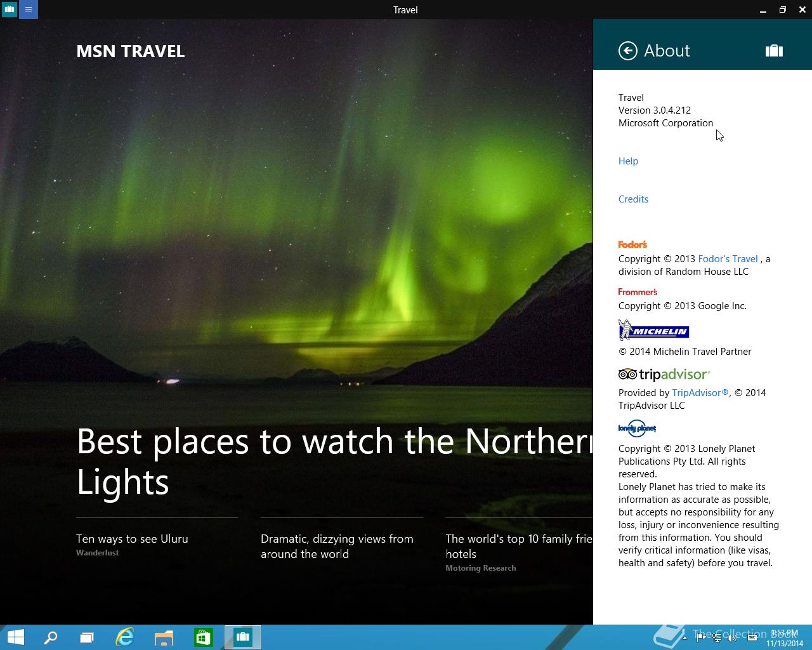Click the Frommer's logo
The image size is (812, 650).
coord(638,292)
